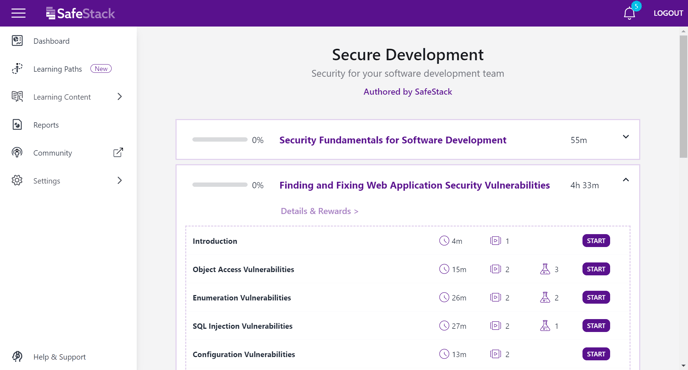
Task: Click the LOGOUT button
Action: pyautogui.click(x=668, y=13)
